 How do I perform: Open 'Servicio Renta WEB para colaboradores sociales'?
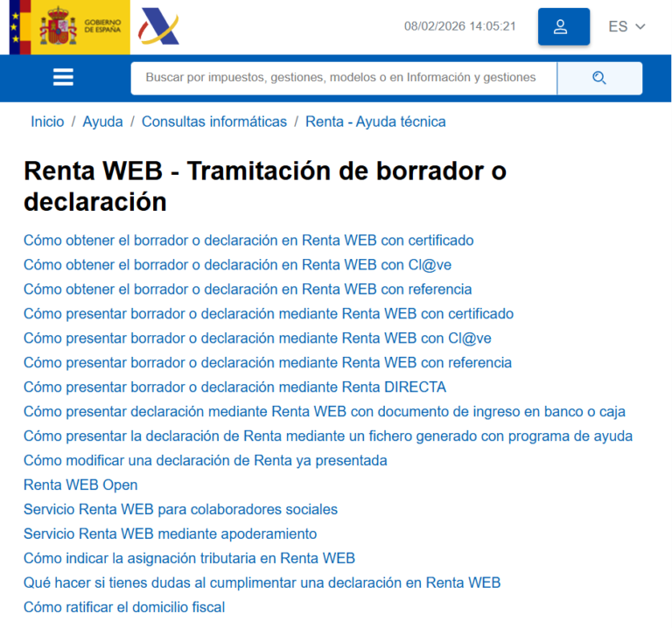click(x=180, y=509)
